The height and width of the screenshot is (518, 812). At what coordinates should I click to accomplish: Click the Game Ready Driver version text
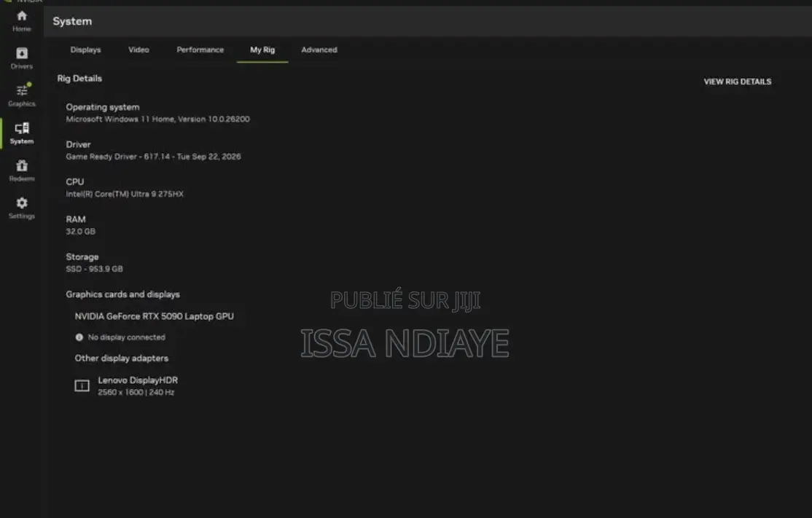tap(153, 157)
